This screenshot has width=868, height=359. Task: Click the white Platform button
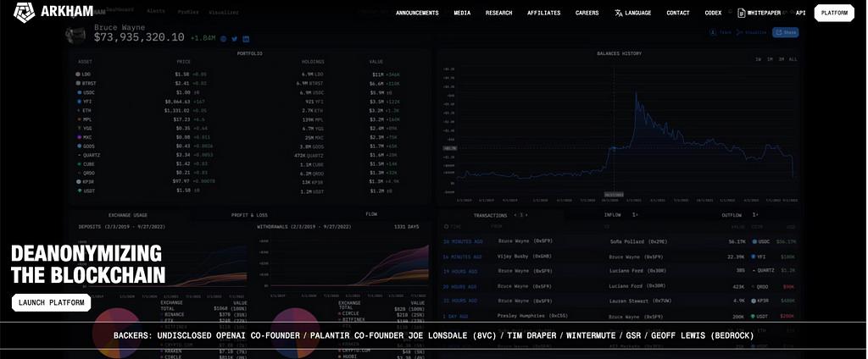pyautogui.click(x=834, y=13)
